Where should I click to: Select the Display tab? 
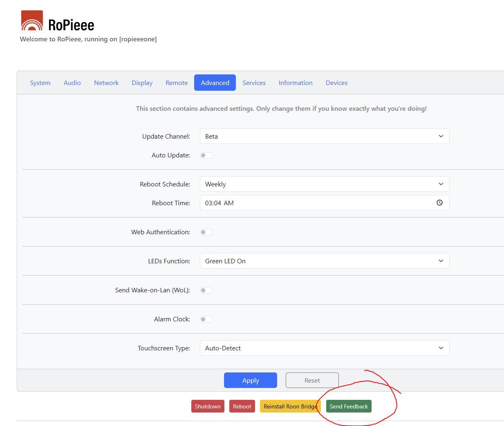[142, 83]
